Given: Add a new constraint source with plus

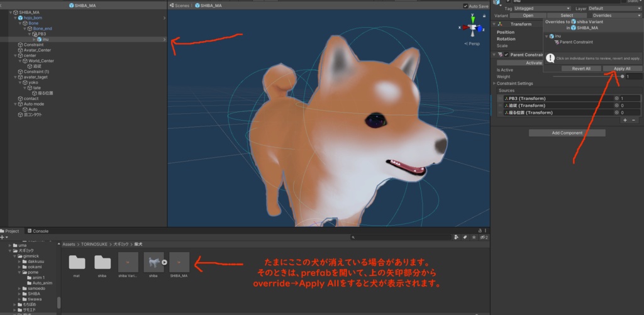Looking at the screenshot, I should tap(625, 120).
